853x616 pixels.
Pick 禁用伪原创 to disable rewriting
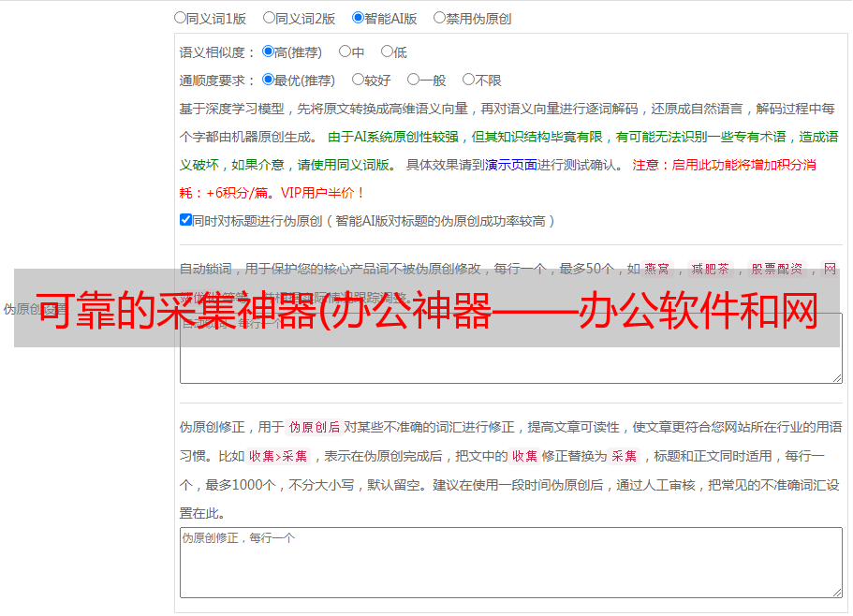coord(439,18)
